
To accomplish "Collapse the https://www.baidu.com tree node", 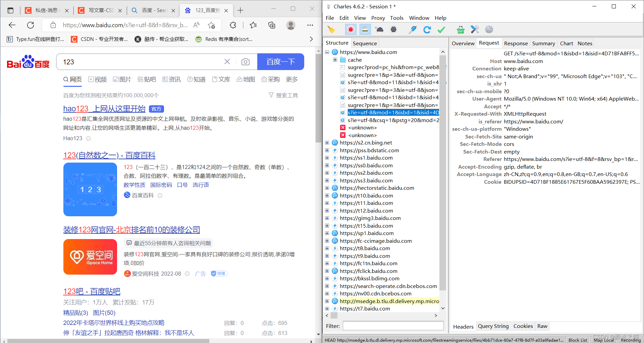I will point(327,52).
